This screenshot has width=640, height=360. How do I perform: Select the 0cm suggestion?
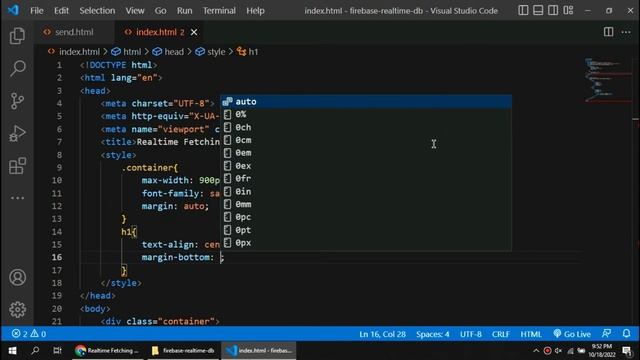[x=366, y=140]
